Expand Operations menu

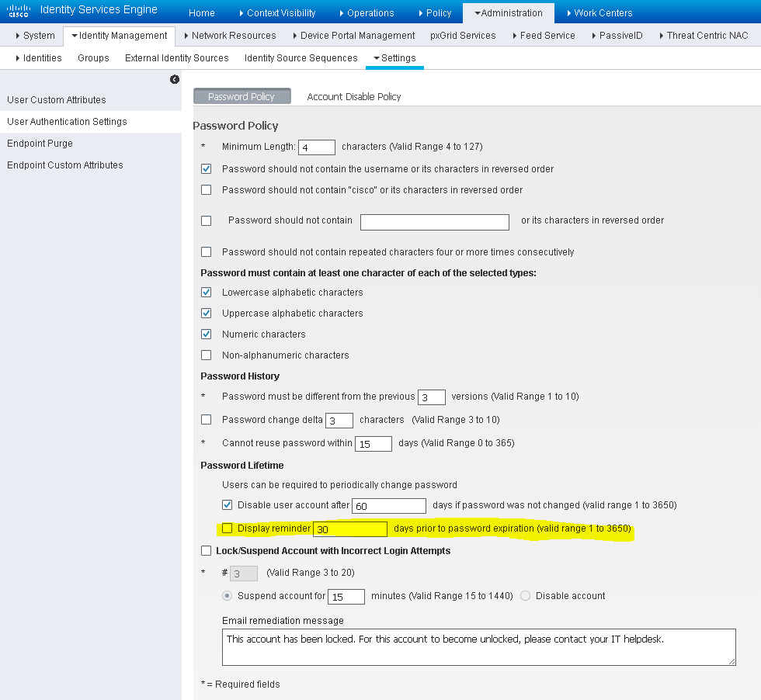tap(367, 13)
